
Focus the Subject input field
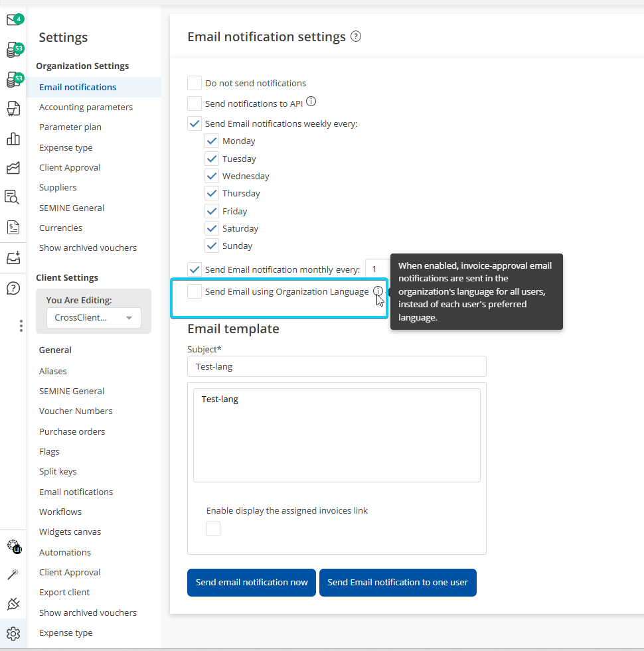coord(337,366)
